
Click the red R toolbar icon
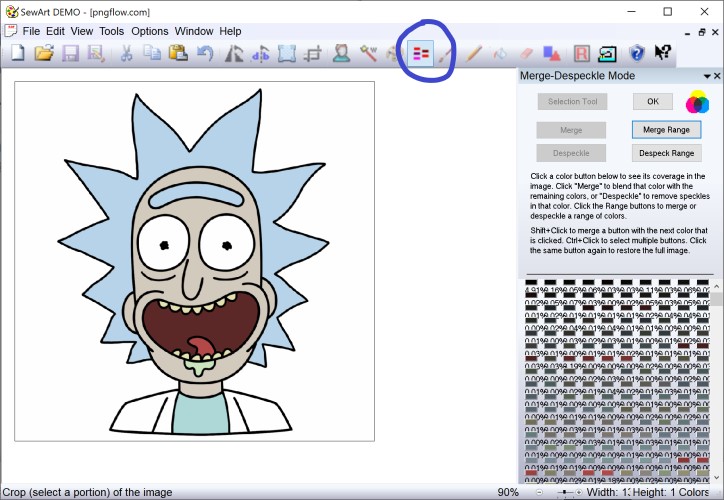coord(582,54)
